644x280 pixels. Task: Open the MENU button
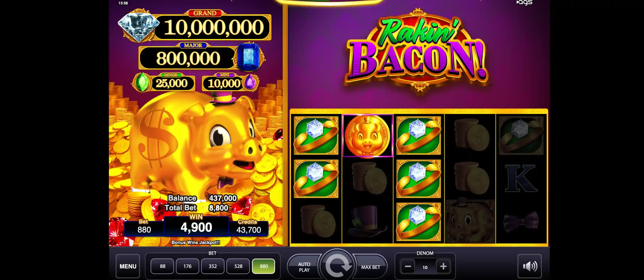(x=128, y=266)
